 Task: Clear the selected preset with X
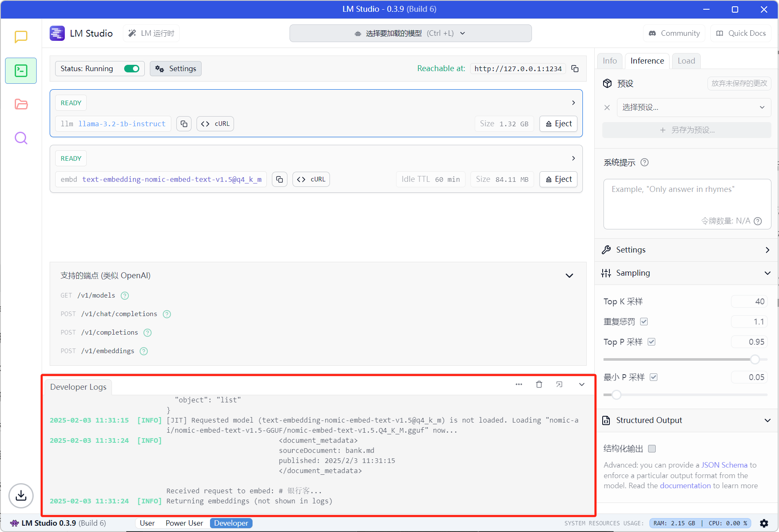click(x=607, y=107)
